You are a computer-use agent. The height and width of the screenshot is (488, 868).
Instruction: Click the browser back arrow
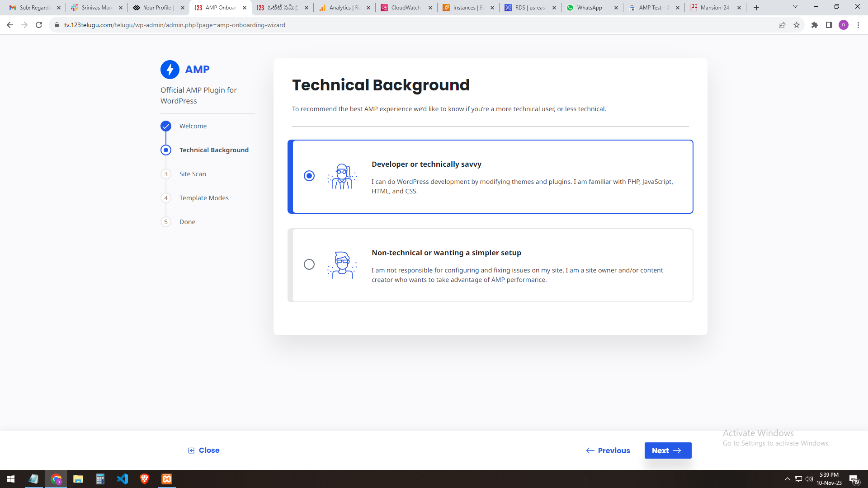coord(10,25)
